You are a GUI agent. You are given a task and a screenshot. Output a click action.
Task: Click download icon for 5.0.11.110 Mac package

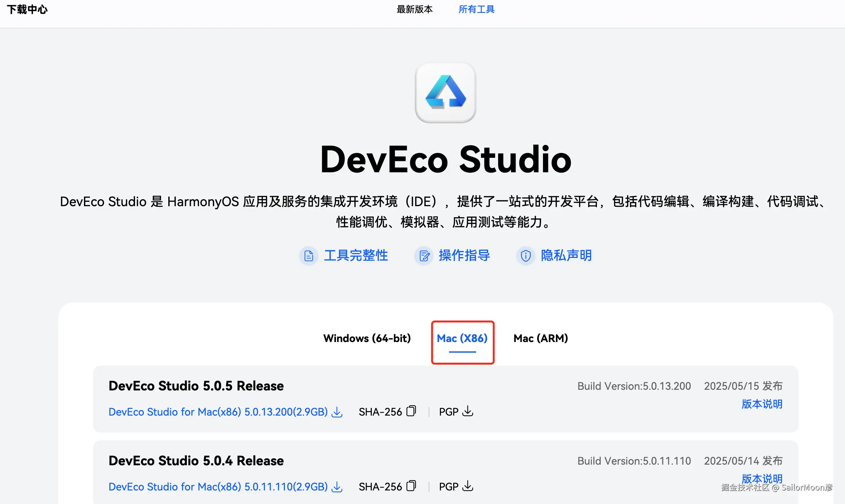coord(337,487)
